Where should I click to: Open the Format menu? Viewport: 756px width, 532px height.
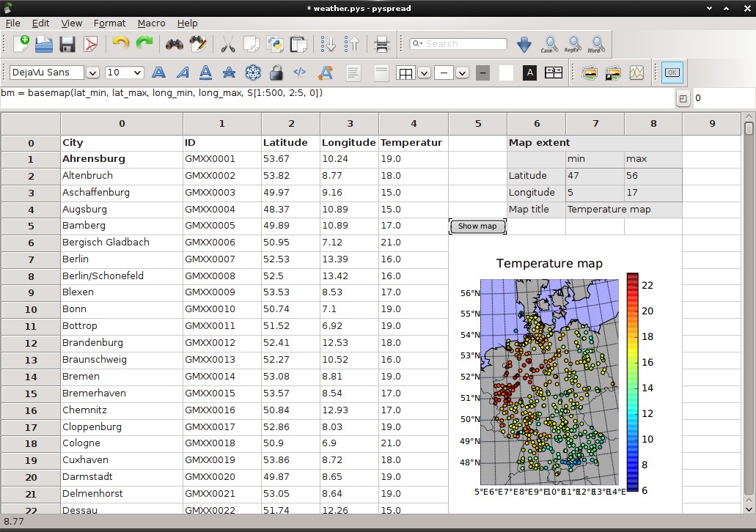coord(109,23)
